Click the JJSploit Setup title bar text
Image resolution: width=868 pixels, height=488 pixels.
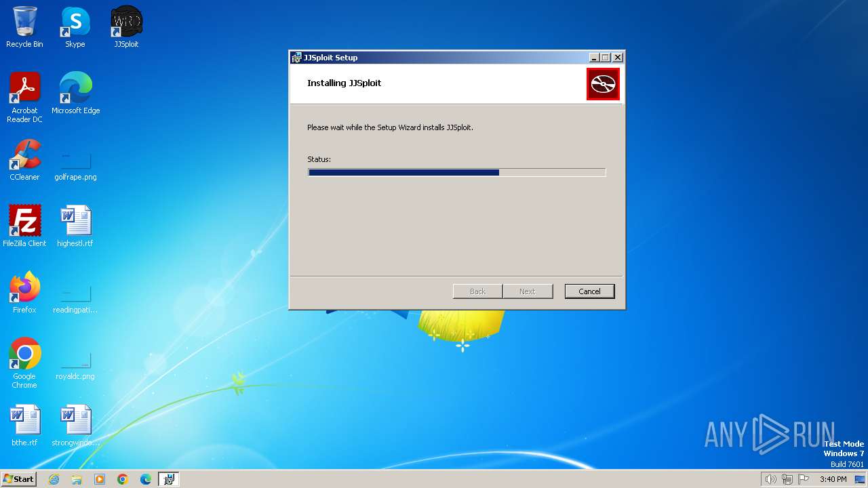pyautogui.click(x=331, y=58)
